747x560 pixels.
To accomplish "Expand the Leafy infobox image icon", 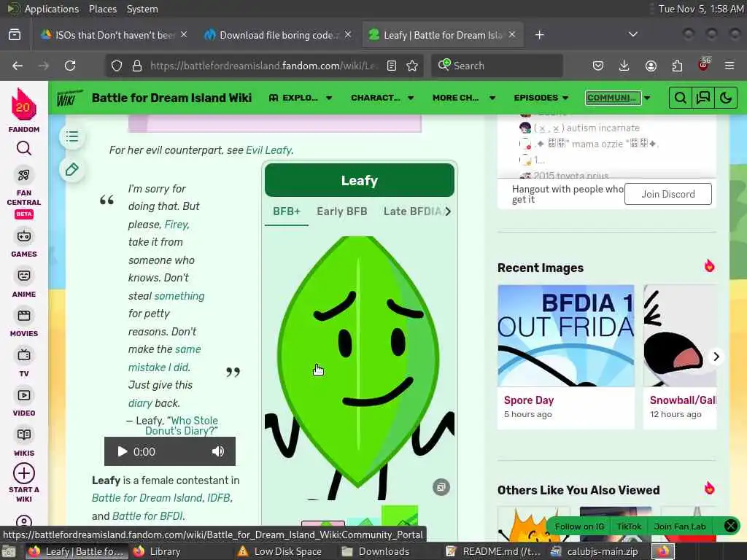I will (441, 487).
